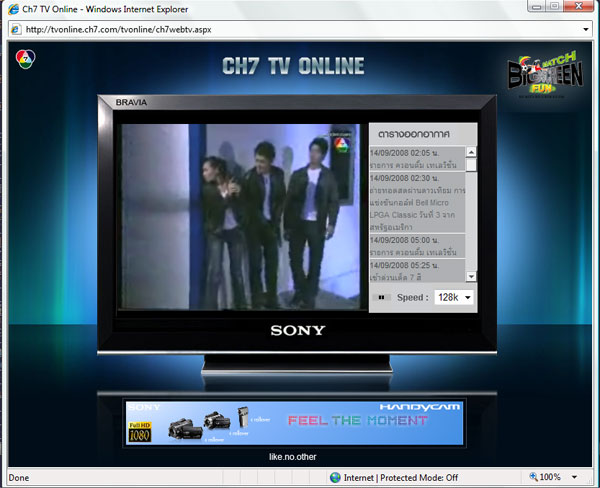Click the Internet Explorer title bar icon
This screenshot has width=600, height=488.
(x=13, y=9)
